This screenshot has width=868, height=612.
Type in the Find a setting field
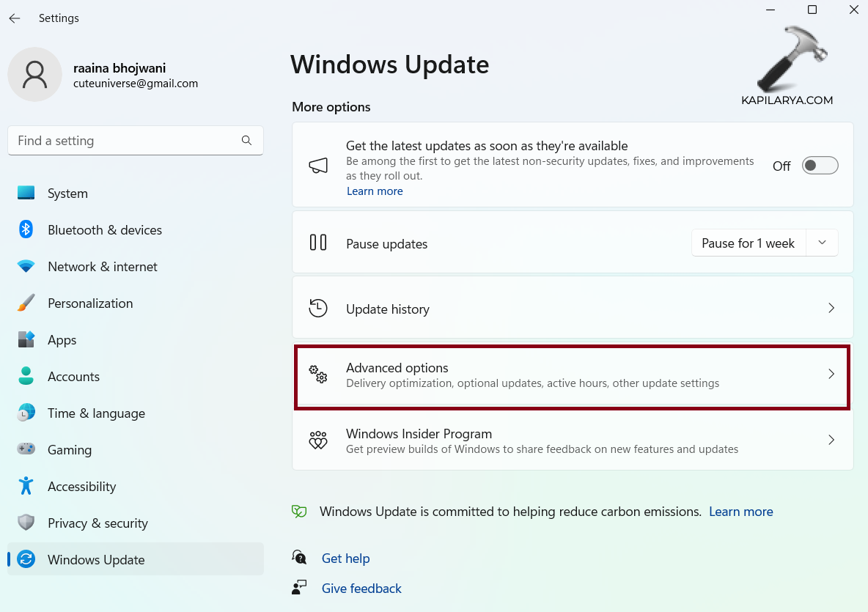(125, 141)
